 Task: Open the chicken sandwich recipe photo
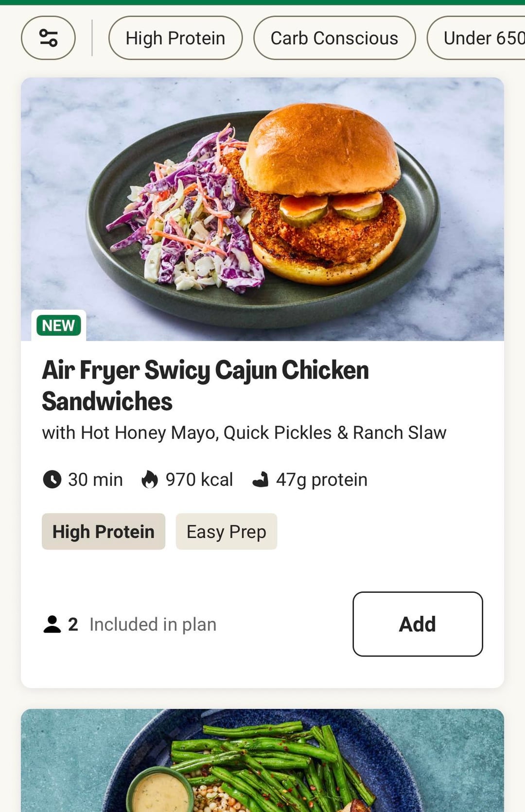pyautogui.click(x=262, y=209)
